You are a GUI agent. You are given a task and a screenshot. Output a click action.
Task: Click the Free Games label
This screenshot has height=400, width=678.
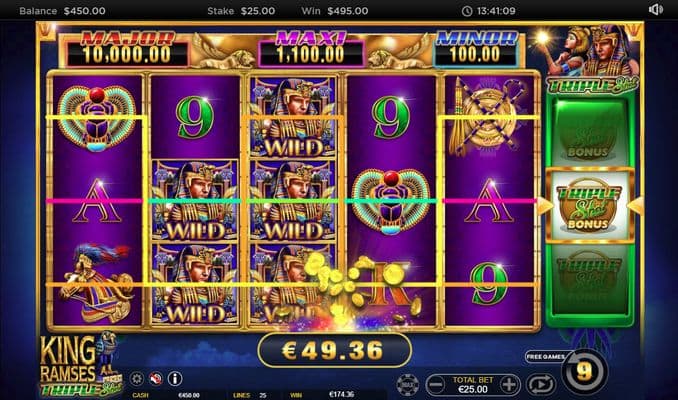(x=546, y=357)
